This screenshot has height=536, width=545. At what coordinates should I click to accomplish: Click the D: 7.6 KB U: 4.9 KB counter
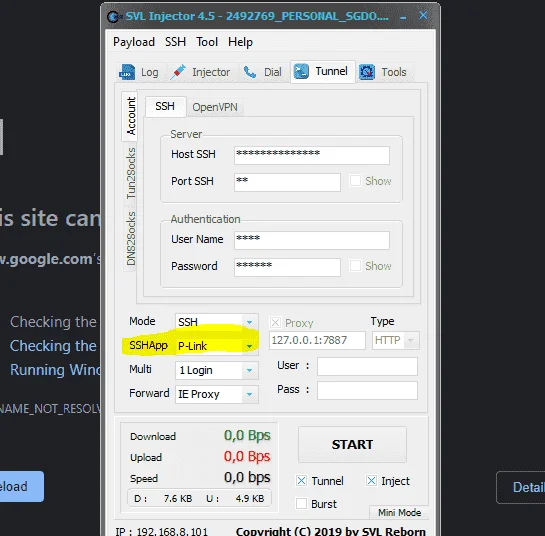coord(199,498)
